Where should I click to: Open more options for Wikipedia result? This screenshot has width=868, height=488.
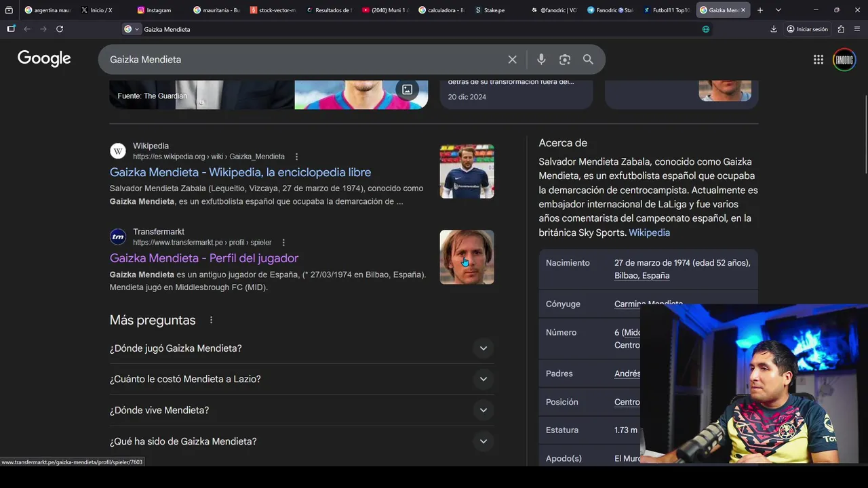point(296,157)
